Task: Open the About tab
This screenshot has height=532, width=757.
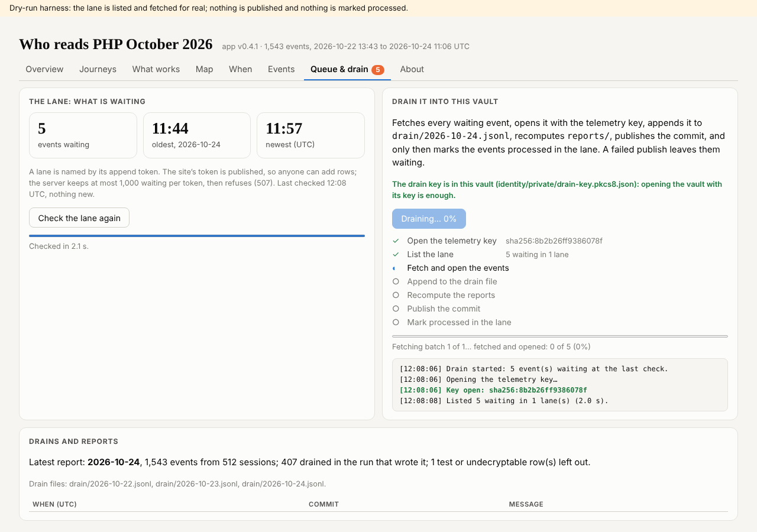Action: (412, 69)
